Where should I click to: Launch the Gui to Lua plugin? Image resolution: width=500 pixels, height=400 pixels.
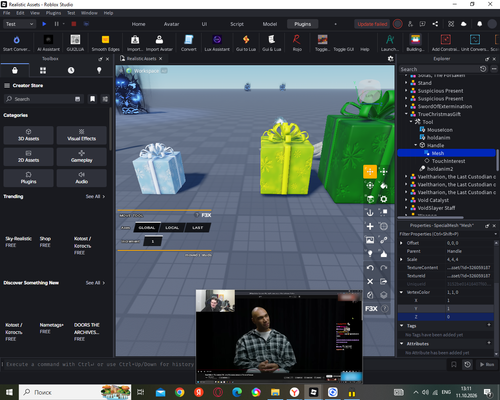[246, 43]
